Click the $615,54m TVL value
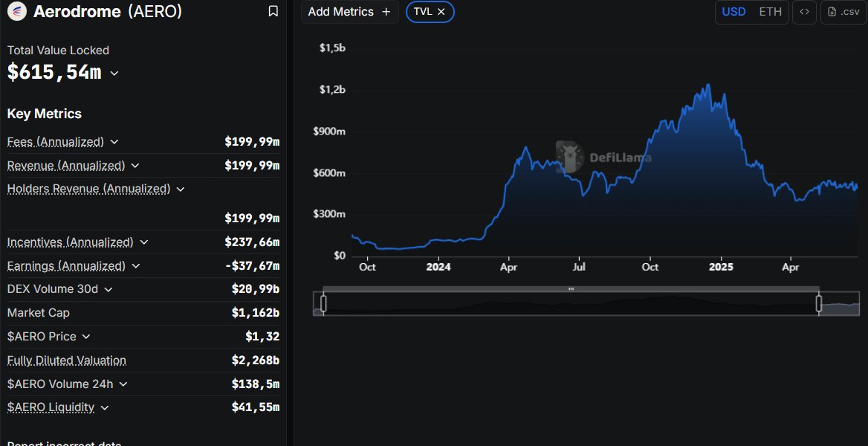Image resolution: width=868 pixels, height=446 pixels. (x=54, y=72)
